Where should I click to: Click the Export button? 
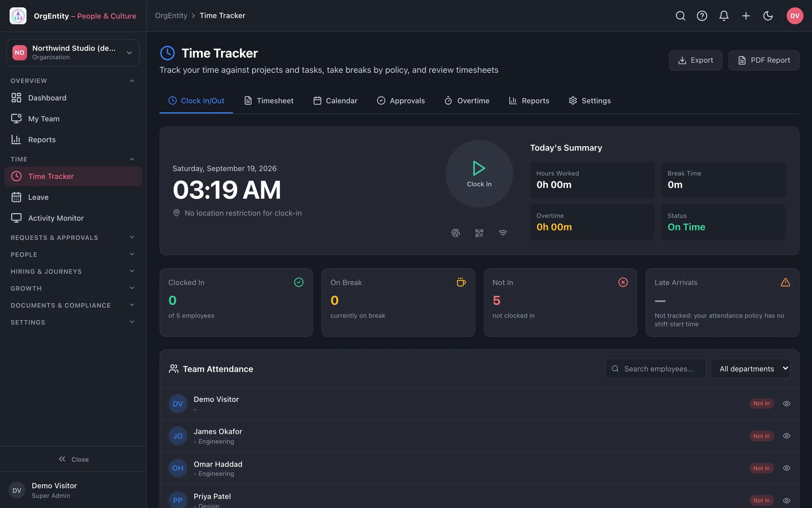point(695,60)
